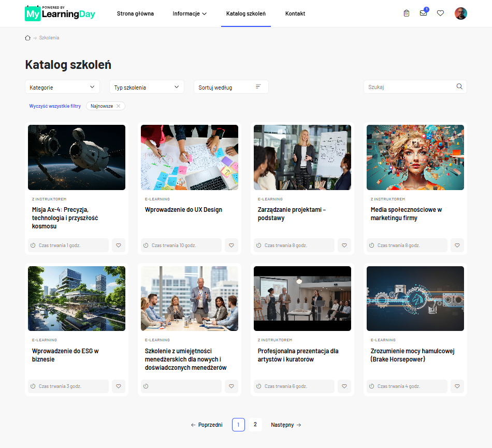The width and height of the screenshot is (492, 448).
Task: Go to Poprzedni page
Action: point(207,425)
